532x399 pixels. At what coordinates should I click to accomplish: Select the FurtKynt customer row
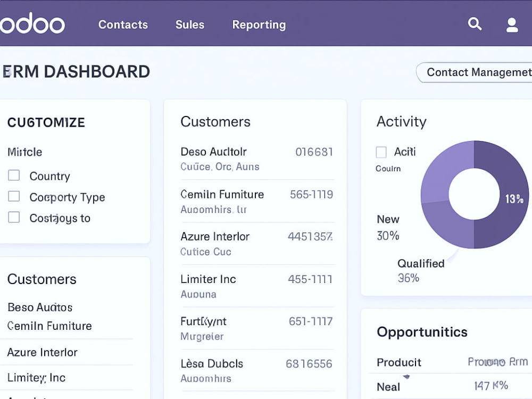pos(257,328)
